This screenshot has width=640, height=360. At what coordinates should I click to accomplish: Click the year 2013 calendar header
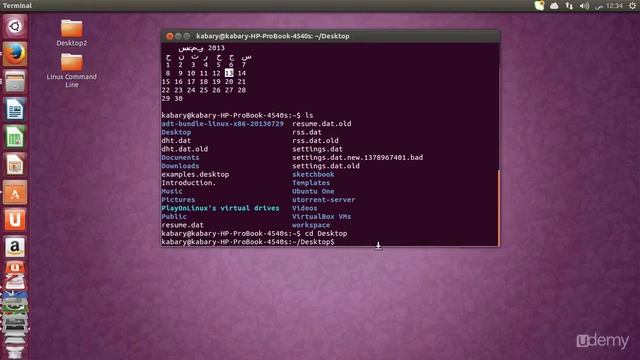point(216,48)
